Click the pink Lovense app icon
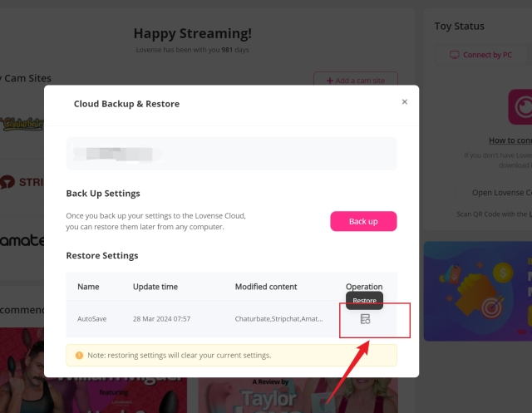Screen dimensions: 532x413 [x=520, y=108]
